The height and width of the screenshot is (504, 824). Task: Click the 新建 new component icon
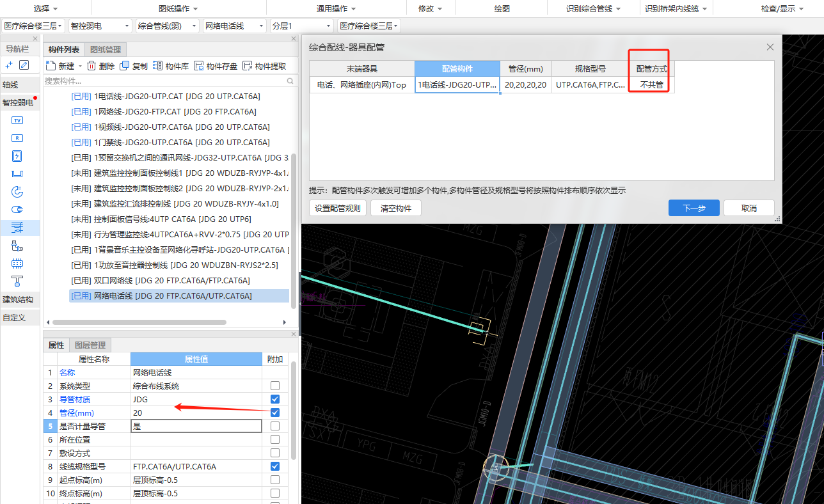coord(51,66)
